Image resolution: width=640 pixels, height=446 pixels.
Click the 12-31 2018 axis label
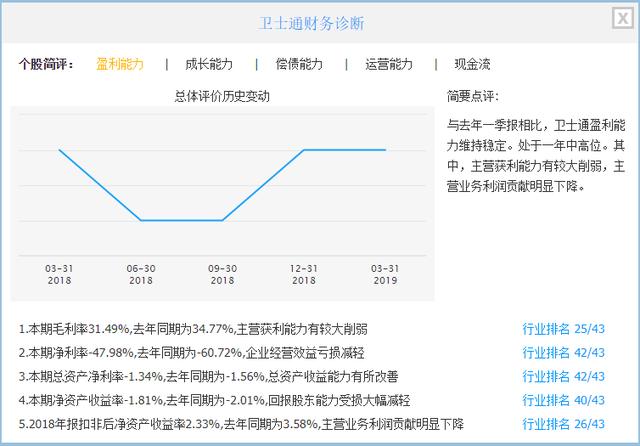304,275
